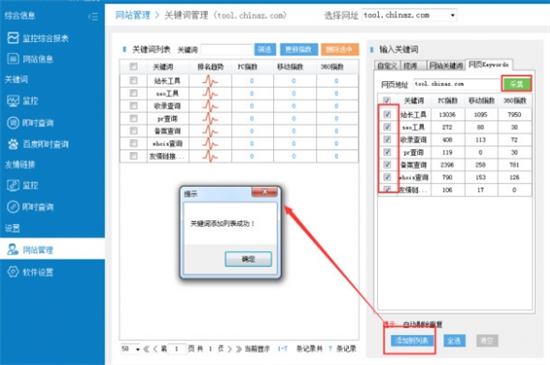Collapse the sidebar with the menu icon
Screen dimensions: 550x365
click(93, 16)
